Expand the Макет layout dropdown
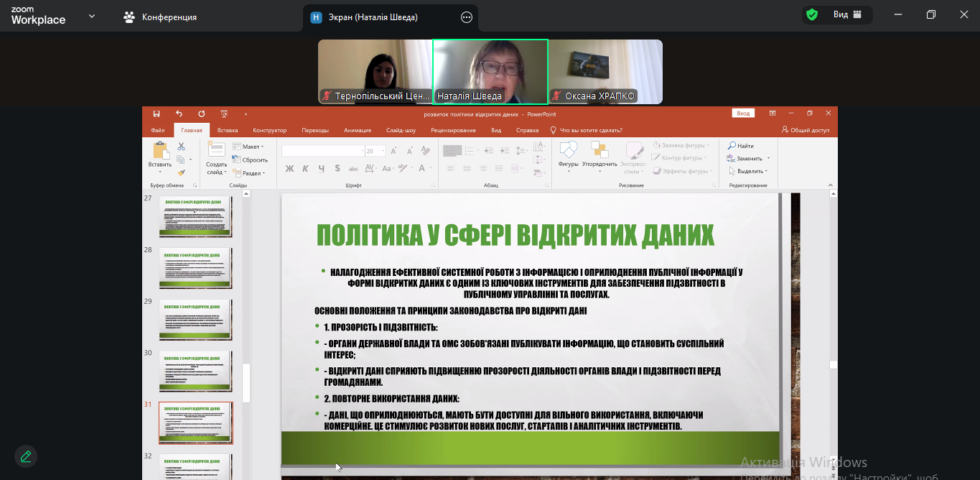The width and height of the screenshot is (980, 480). pos(249,147)
